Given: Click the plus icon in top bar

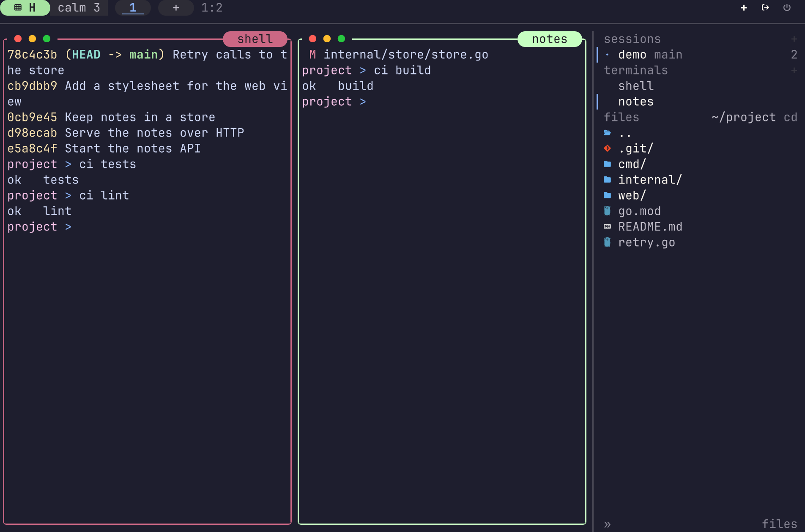Looking at the screenshot, I should point(744,8).
